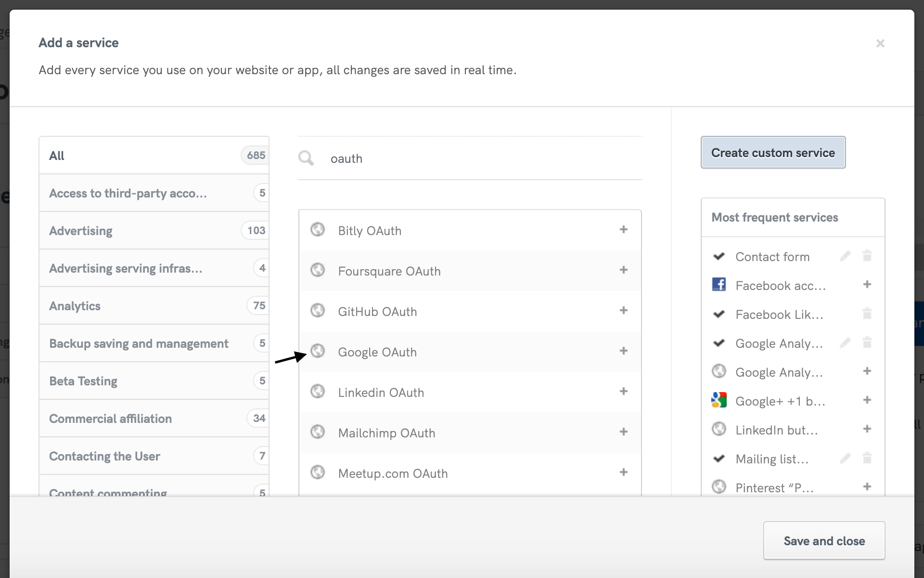This screenshot has width=924, height=578.
Task: Click the search magnifier icon
Action: pyautogui.click(x=306, y=158)
